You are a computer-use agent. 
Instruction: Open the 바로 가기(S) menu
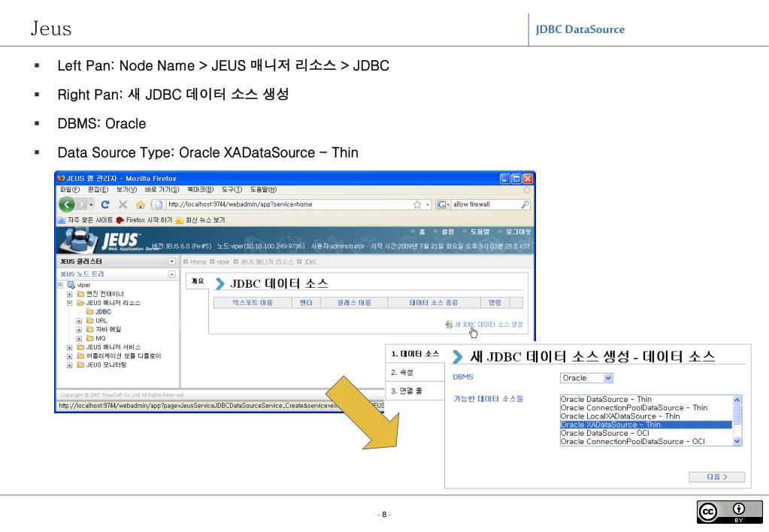(x=162, y=190)
